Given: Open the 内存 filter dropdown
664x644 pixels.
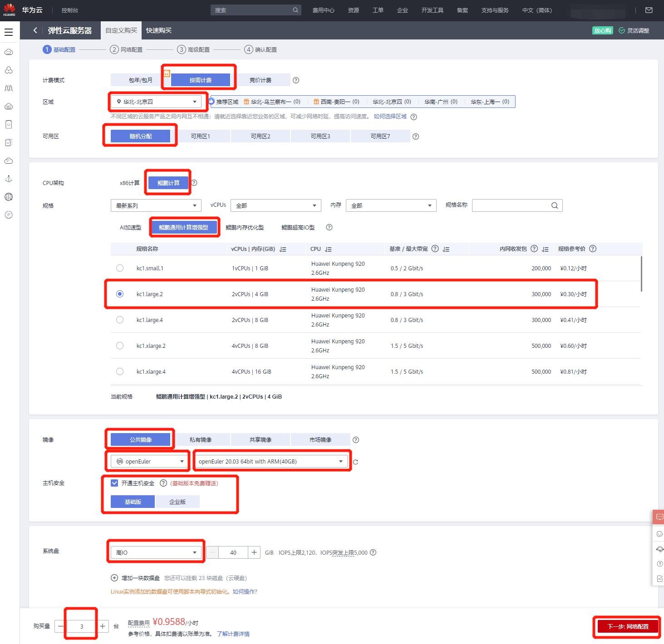Looking at the screenshot, I should (x=391, y=205).
